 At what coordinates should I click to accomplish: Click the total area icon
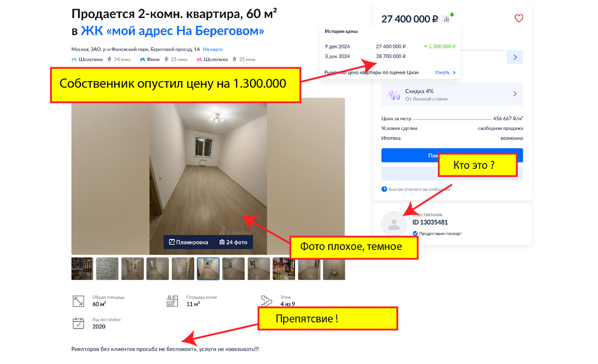point(78,301)
